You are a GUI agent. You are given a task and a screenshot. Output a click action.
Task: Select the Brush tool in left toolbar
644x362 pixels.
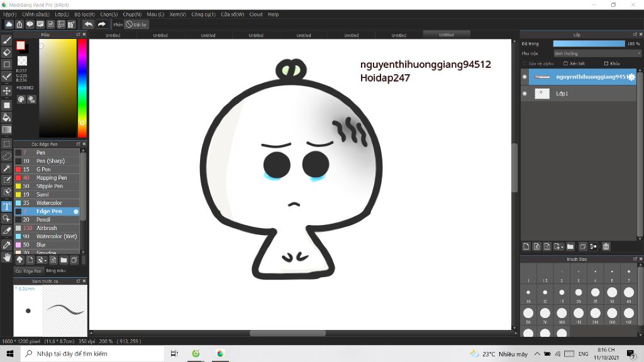coord(6,40)
